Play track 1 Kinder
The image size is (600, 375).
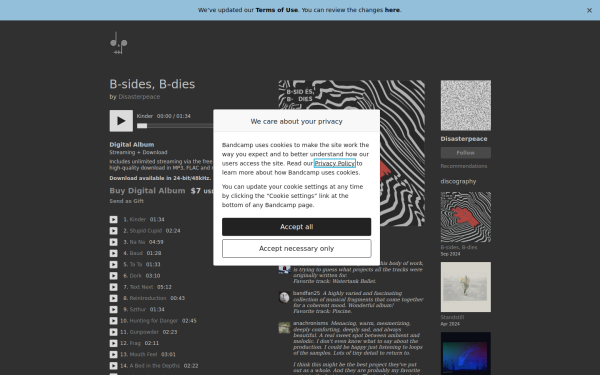click(113, 220)
